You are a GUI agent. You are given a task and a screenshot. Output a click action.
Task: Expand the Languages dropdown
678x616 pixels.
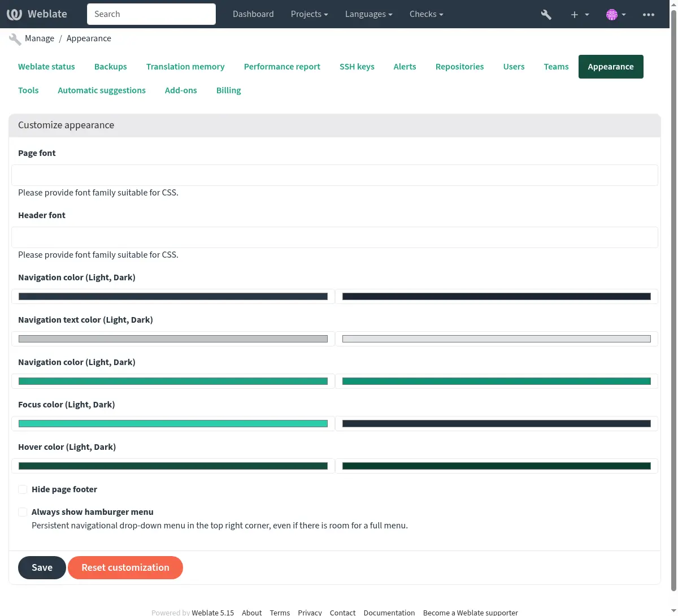(x=368, y=14)
